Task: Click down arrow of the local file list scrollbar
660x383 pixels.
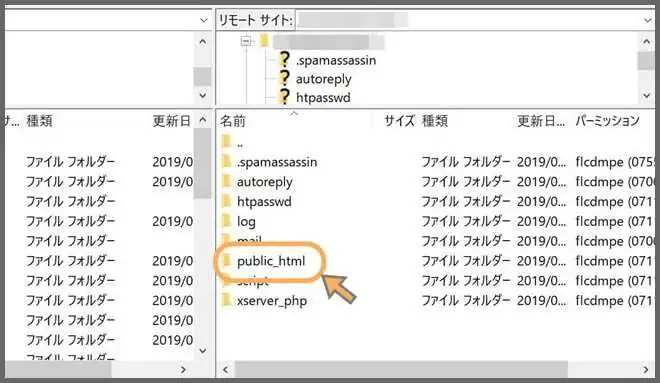Action: coord(202,351)
